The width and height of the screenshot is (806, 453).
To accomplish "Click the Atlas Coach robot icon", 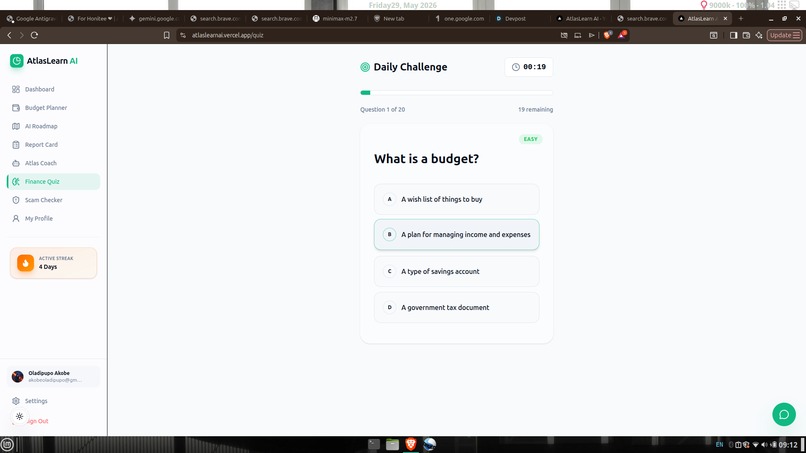I will click(16, 163).
